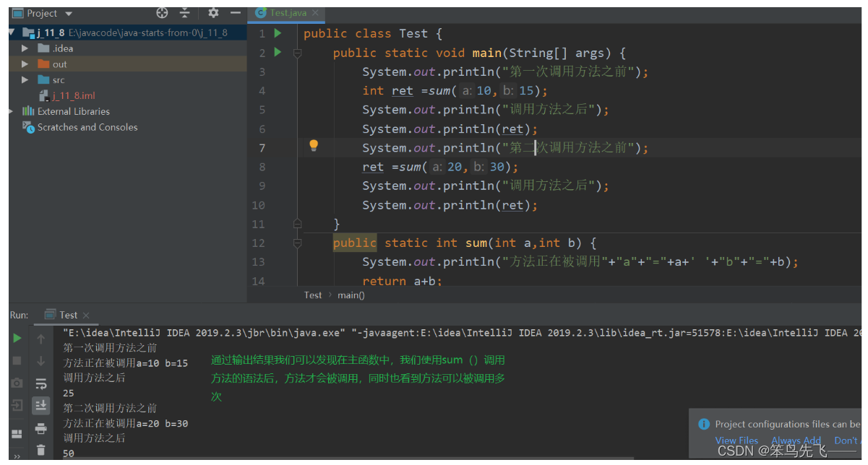Print console output with printer icon
This screenshot has height=465, width=868.
coord(41,429)
